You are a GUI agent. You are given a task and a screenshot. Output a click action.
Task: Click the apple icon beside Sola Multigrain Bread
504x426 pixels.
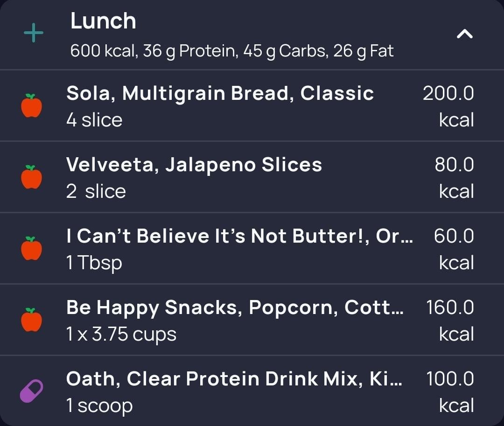(32, 105)
